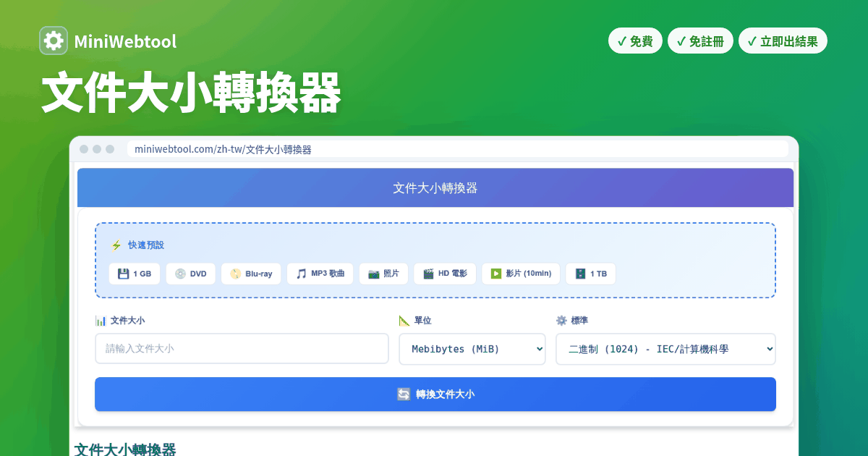Click the 文件大小轉換器 heading below the form
The image size is (868, 456).
tap(125, 449)
